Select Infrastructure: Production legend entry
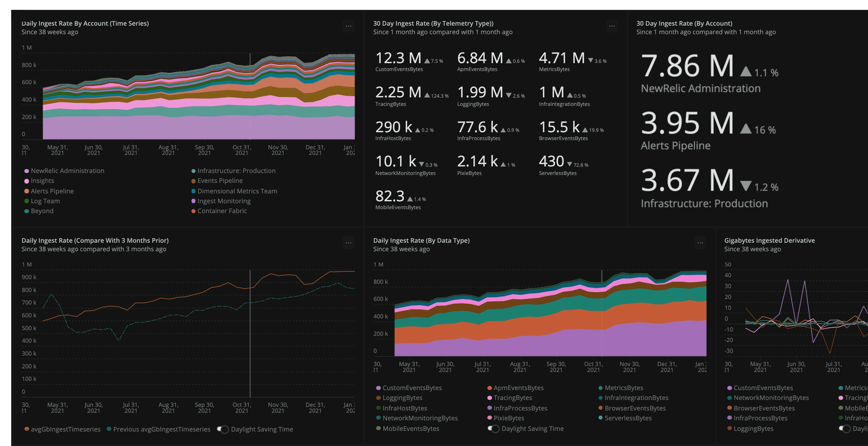The height and width of the screenshot is (446, 868). point(236,171)
